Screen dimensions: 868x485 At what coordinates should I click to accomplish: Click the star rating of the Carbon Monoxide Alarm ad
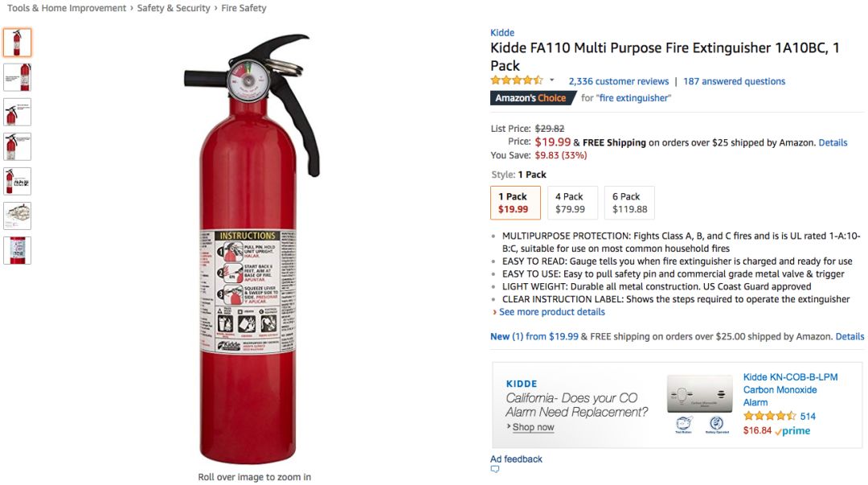(x=769, y=417)
